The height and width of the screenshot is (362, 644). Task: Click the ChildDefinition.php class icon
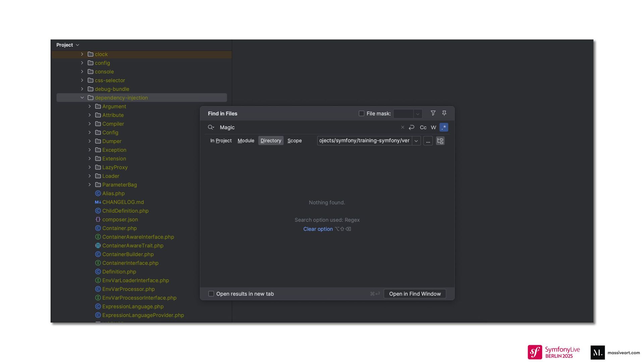[98, 211]
